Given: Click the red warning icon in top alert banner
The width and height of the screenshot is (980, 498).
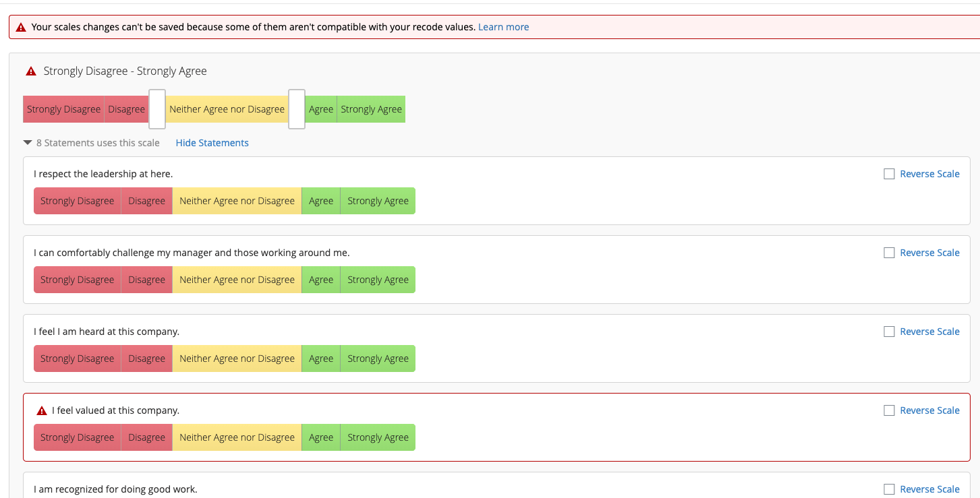Looking at the screenshot, I should pyautogui.click(x=21, y=28).
